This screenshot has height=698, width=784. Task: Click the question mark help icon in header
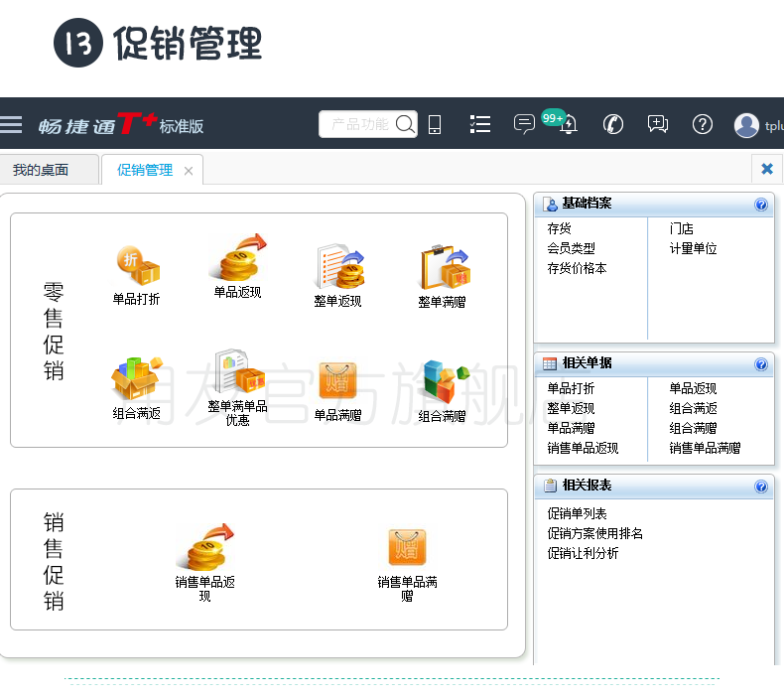pos(702,124)
